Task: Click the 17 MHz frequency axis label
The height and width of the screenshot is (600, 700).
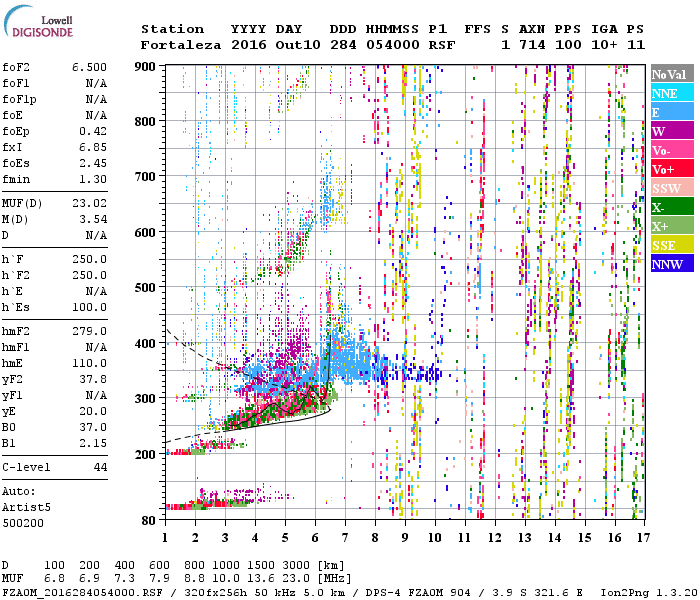Action: point(643,538)
